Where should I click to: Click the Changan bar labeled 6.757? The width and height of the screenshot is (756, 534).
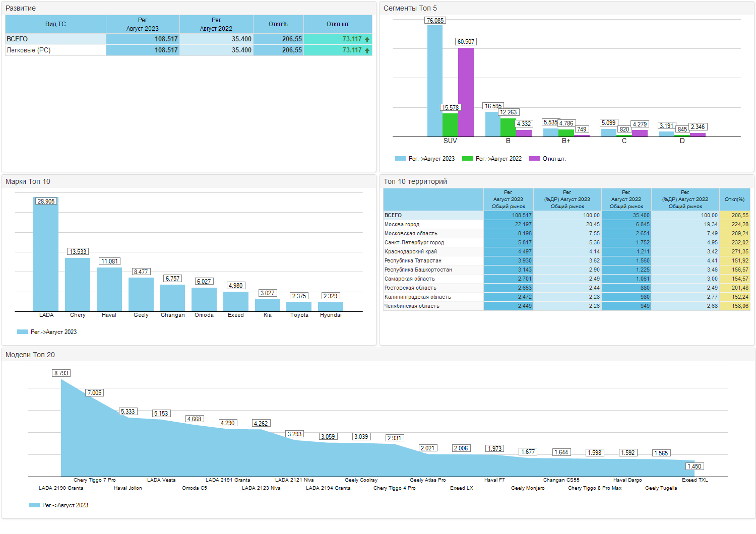coord(172,298)
